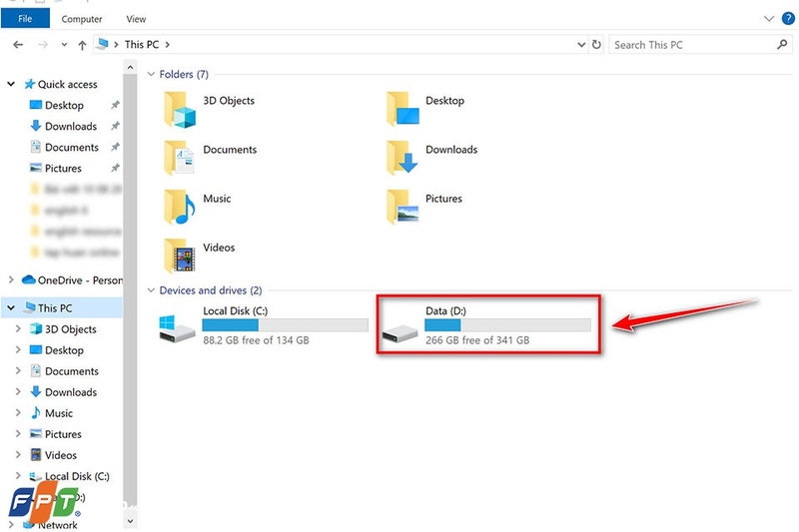
Task: Click the navigation pane scroll up arrow
Action: (x=130, y=67)
